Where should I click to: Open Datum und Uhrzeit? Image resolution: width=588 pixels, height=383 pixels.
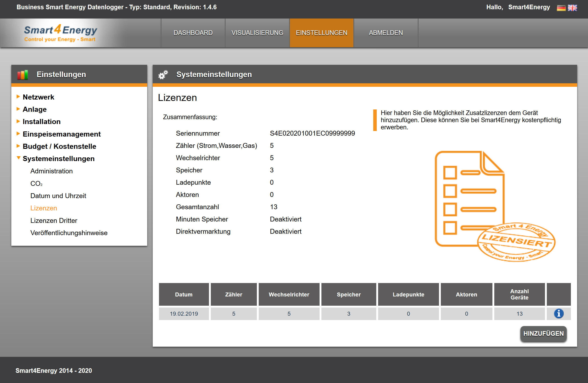pyautogui.click(x=58, y=196)
